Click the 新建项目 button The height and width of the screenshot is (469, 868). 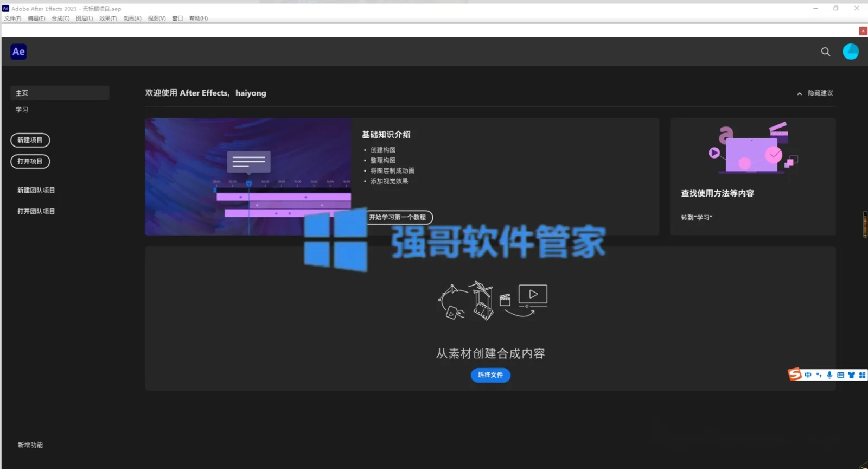[x=30, y=140]
